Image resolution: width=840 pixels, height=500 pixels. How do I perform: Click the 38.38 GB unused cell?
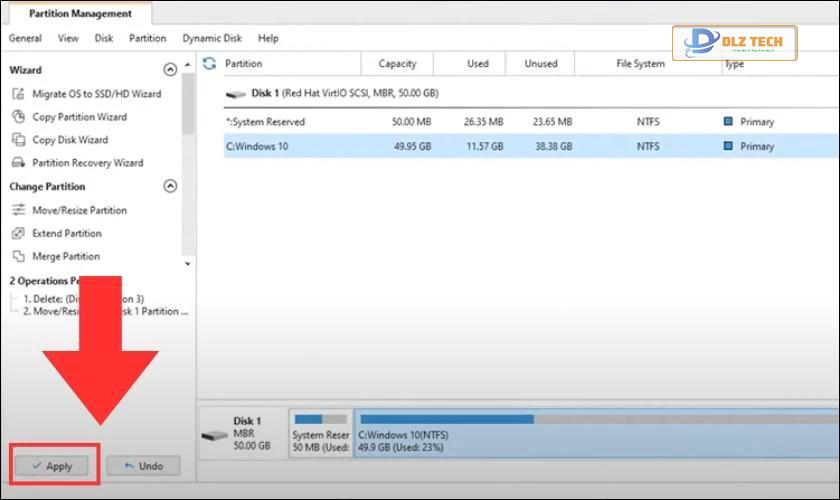tap(553, 146)
